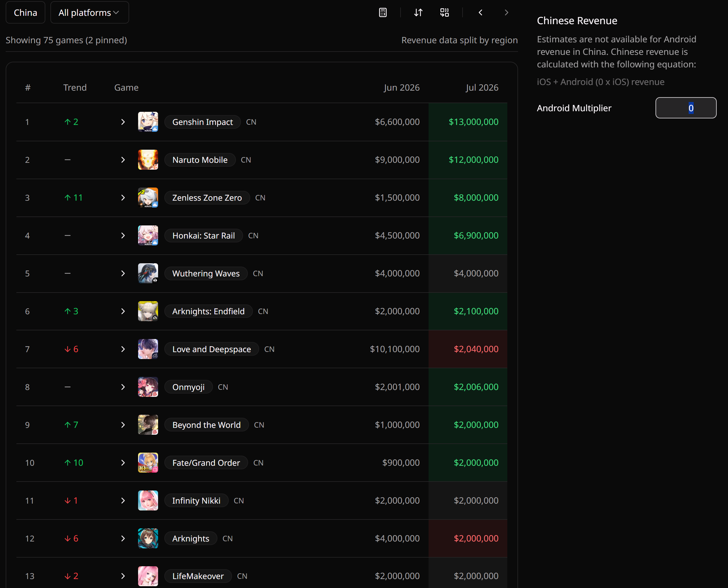Expand the Love and Deepspace row
This screenshot has width=728, height=588.
point(123,349)
